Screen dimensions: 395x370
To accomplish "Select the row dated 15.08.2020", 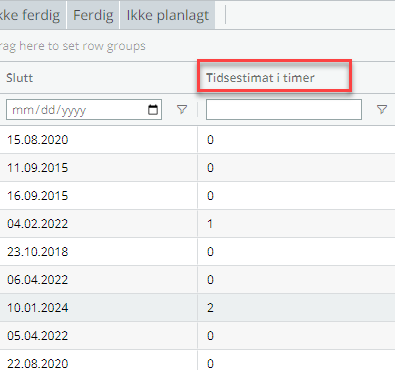I will (x=197, y=140).
